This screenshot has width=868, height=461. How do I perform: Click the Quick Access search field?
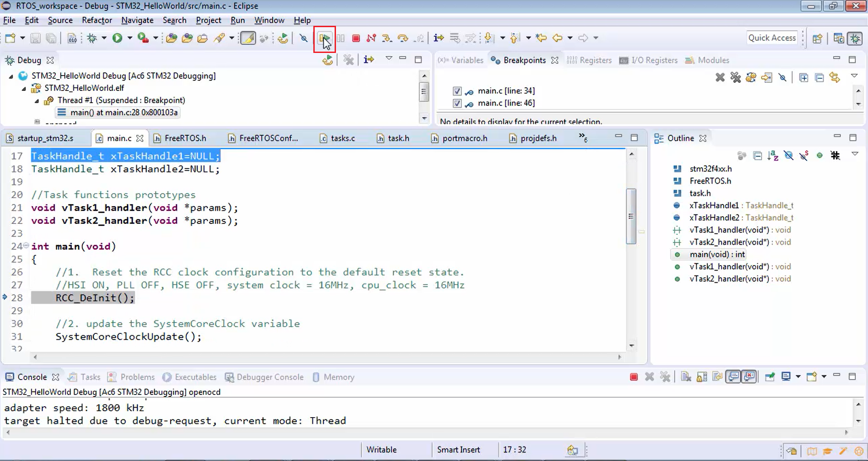(x=772, y=38)
